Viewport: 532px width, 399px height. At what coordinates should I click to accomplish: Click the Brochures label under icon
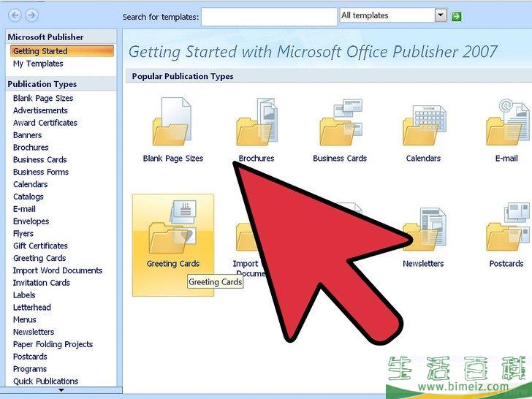point(256,158)
